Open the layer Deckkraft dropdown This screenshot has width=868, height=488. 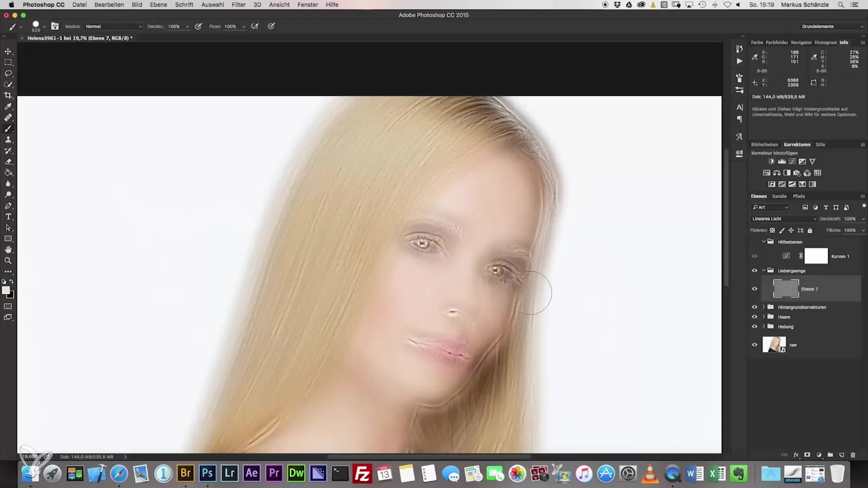pyautogui.click(x=863, y=219)
